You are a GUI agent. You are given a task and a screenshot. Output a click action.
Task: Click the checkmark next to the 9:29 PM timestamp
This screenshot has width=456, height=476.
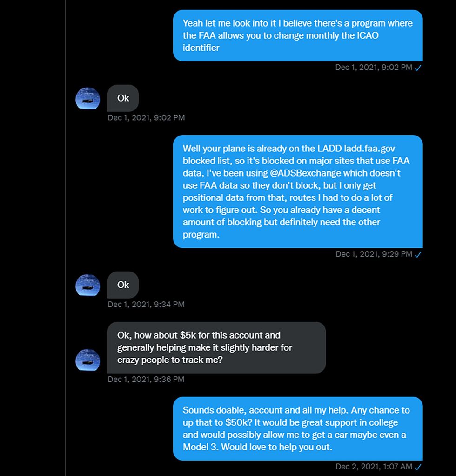[417, 254]
